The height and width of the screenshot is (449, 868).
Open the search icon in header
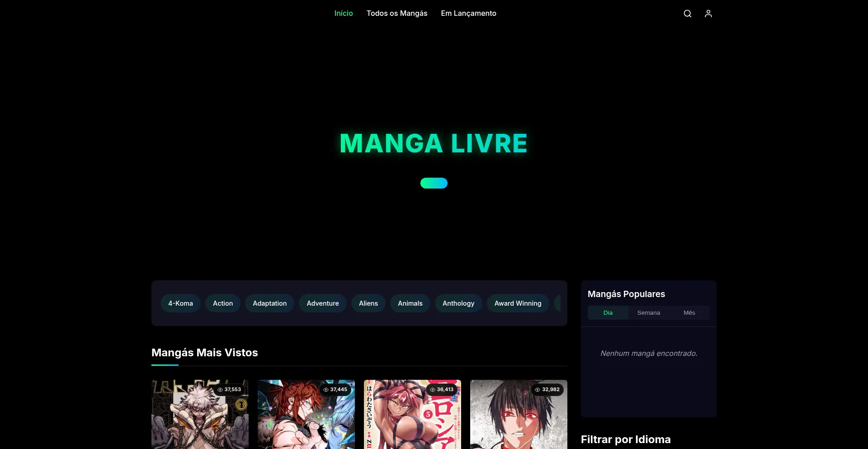coord(688,14)
